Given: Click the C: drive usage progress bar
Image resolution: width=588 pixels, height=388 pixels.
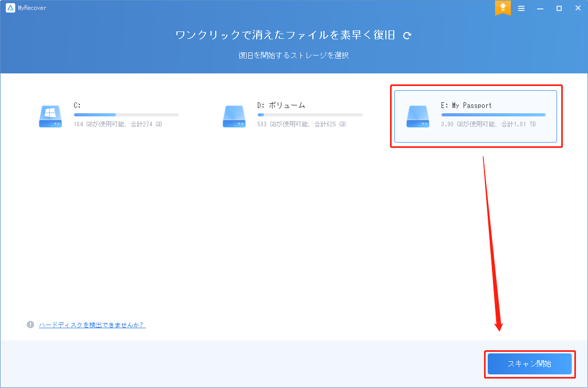Looking at the screenshot, I should [x=126, y=114].
